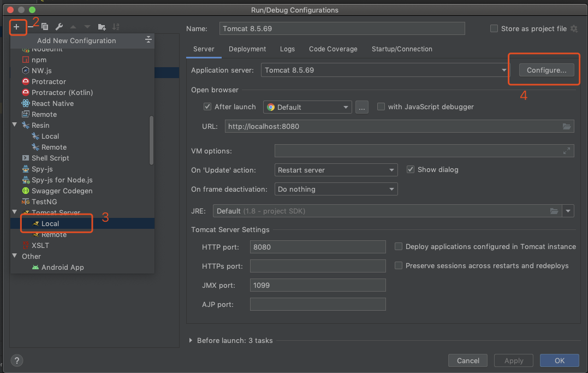Click the collapse icon beside Add New Configuration
Image resolution: width=588 pixels, height=373 pixels.
(149, 39)
